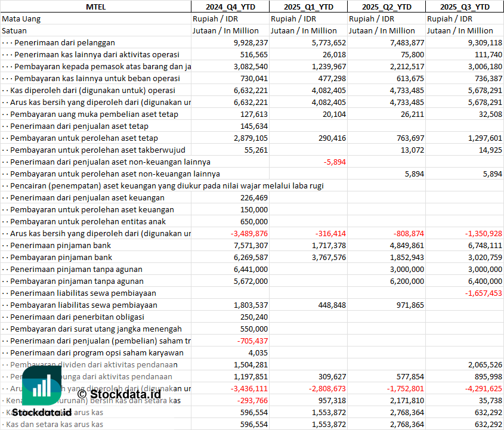Click the Satuan row label cell
The image size is (504, 430).
click(x=14, y=30)
